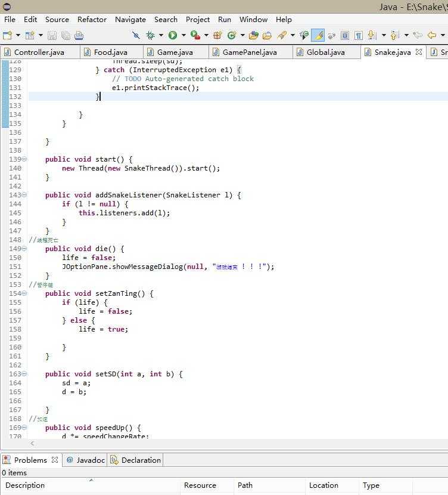This screenshot has width=448, height=495.
Task: Click the Save icon in the toolbar
Action: [x=52, y=35]
